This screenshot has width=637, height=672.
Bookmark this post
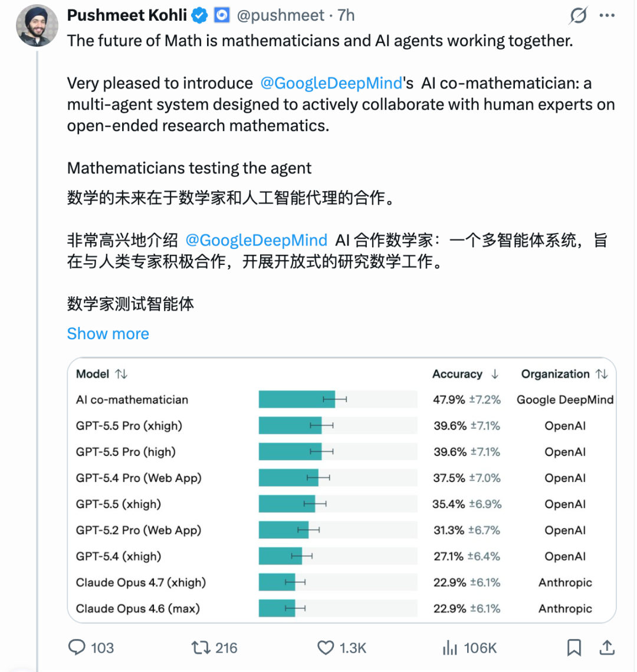(574, 648)
